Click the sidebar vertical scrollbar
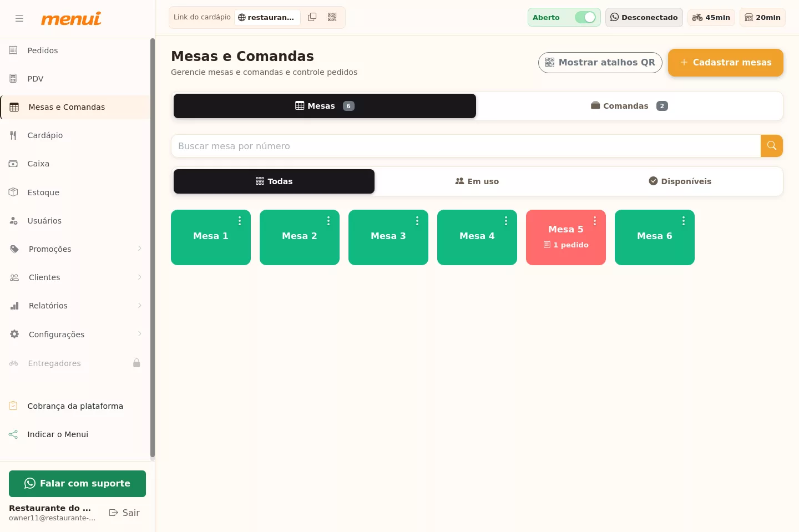The image size is (799, 532). tap(153, 248)
